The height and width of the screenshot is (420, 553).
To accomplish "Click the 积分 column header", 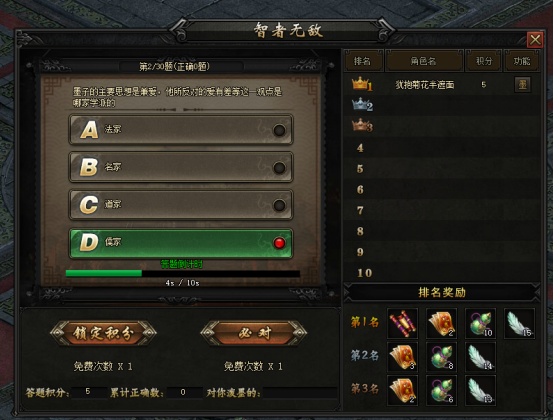I will pos(484,61).
